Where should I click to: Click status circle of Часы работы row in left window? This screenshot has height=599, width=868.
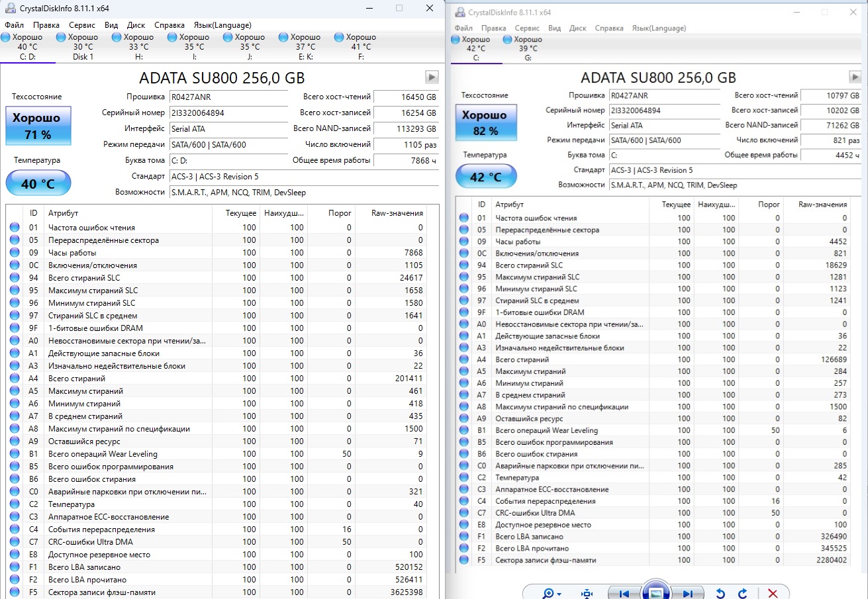(x=15, y=253)
